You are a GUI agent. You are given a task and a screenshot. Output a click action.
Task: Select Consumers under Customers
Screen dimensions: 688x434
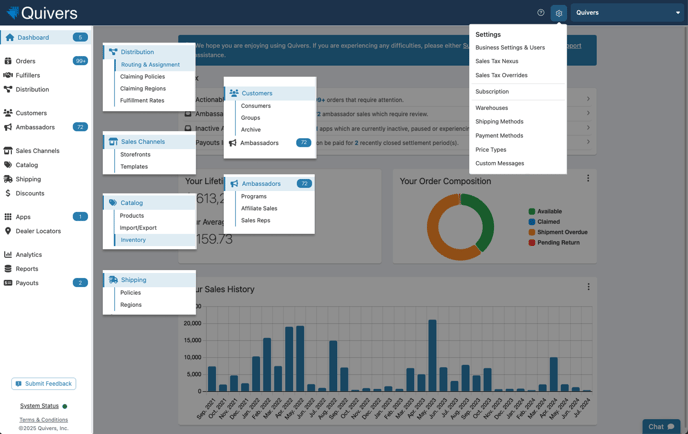[255, 106]
